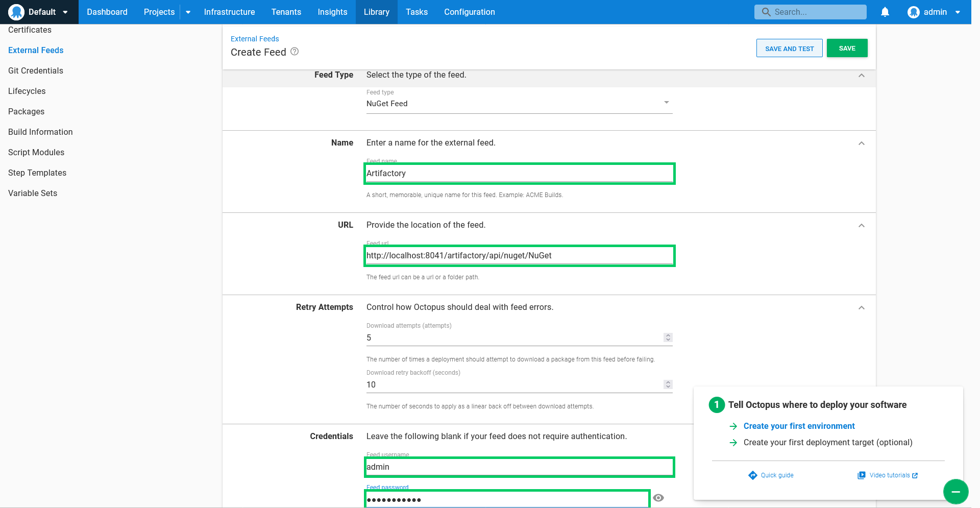This screenshot has height=508, width=980.
Task: Collapse the Retry Attempts section chevron
Action: (862, 308)
